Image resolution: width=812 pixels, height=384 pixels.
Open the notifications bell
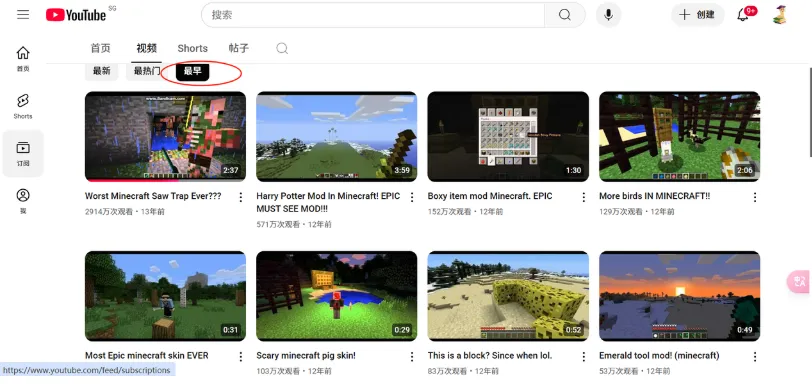pos(743,14)
